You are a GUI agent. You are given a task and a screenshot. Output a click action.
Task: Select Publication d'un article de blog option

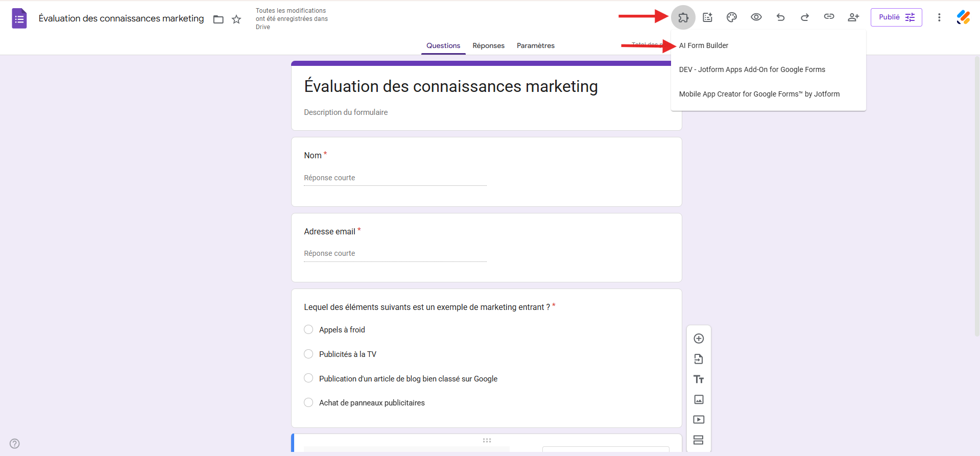point(308,378)
